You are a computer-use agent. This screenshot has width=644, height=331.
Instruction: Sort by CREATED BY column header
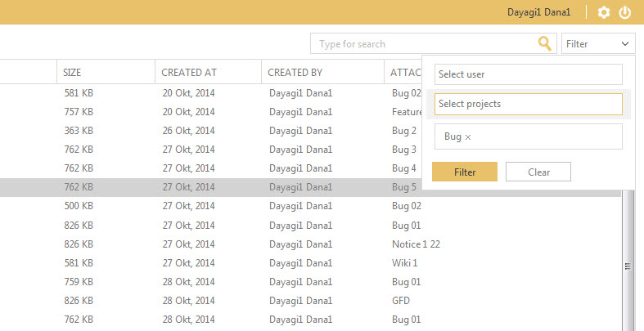pyautogui.click(x=295, y=73)
